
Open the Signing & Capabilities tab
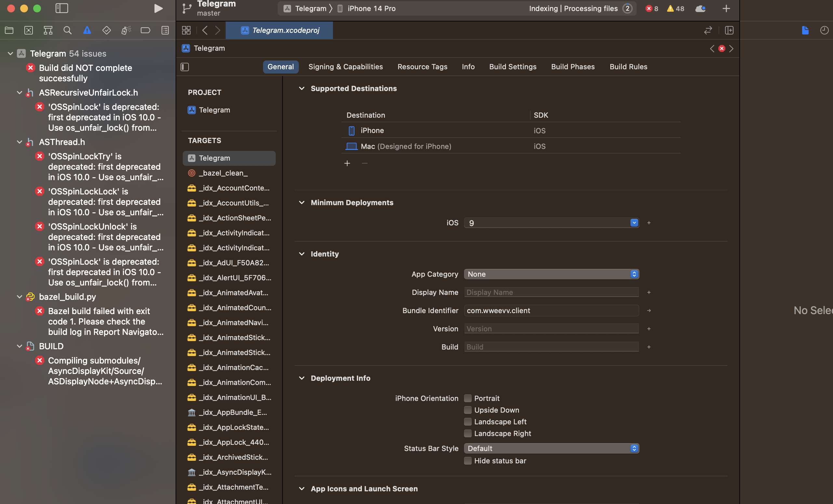[x=346, y=67]
